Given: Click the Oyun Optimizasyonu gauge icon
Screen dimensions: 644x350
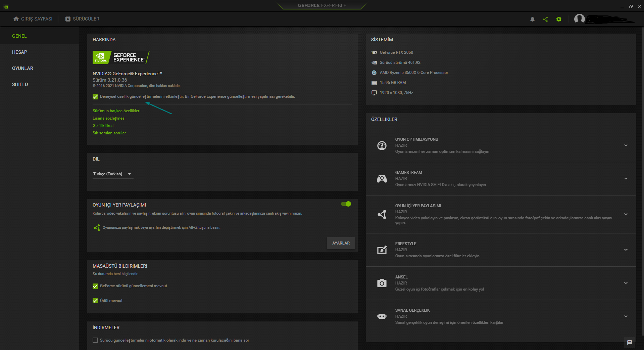Looking at the screenshot, I should tap(382, 145).
